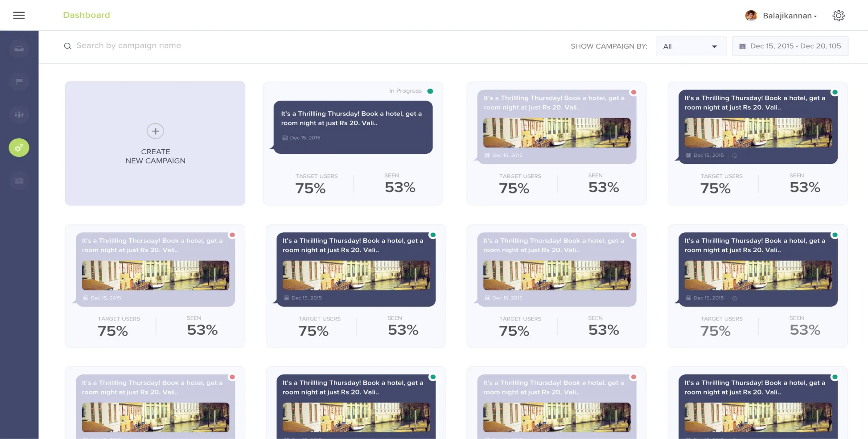
Task: Click the Dec 15, 2015 date in In Progress card
Action: click(305, 138)
